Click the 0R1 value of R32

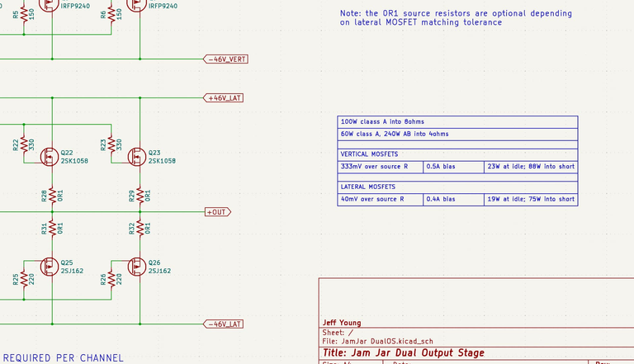tap(148, 228)
